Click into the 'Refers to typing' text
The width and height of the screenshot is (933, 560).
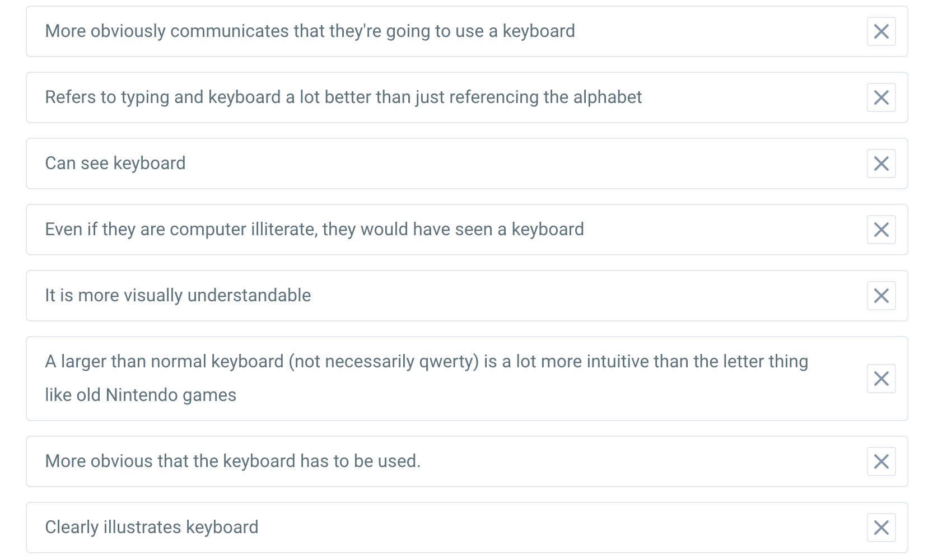tap(343, 97)
